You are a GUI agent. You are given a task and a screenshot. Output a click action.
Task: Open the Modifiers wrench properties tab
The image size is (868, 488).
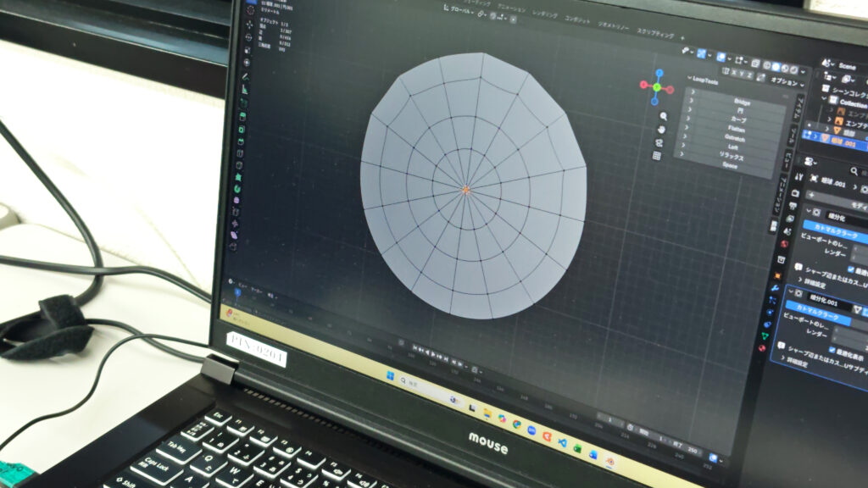coord(775,288)
